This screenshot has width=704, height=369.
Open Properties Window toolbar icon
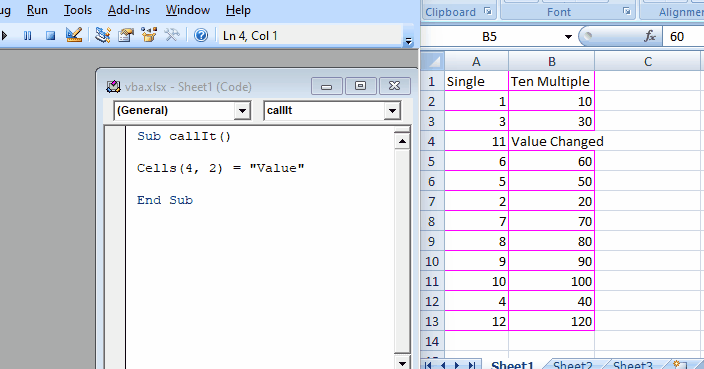click(126, 35)
